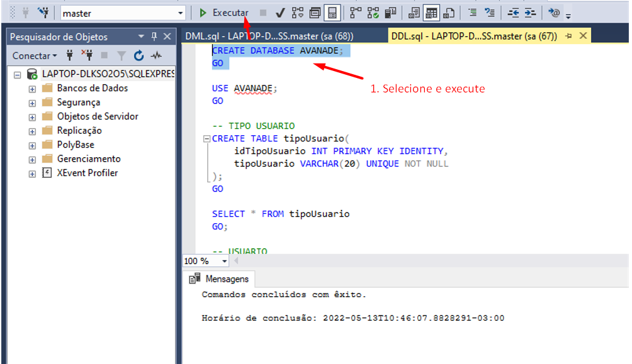Click the 'idTipoUsuario INT PRIMARY KEY IDENTITY' line
The height and width of the screenshot is (364, 632).
coord(341,151)
